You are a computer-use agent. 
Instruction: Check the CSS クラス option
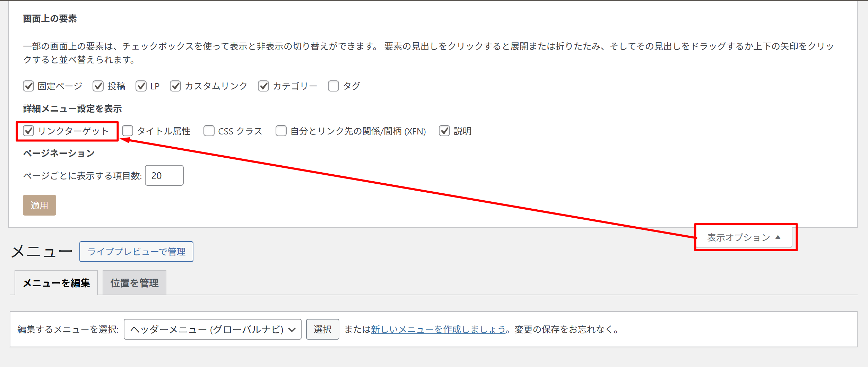(x=209, y=131)
